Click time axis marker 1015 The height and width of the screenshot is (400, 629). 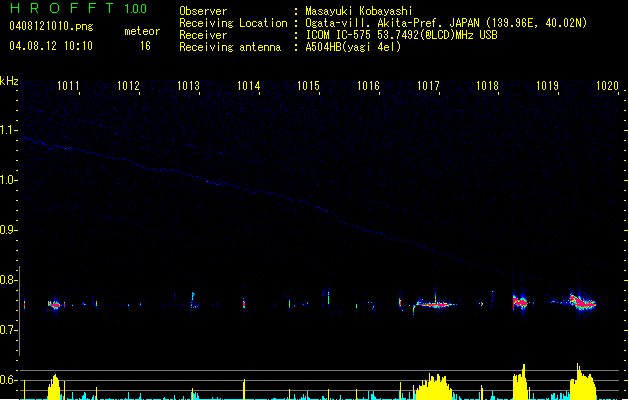[308, 86]
